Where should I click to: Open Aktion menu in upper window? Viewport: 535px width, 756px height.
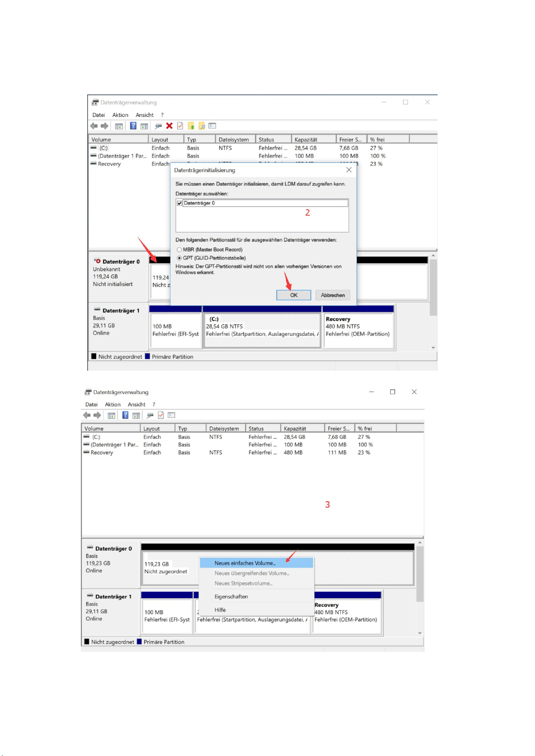click(x=120, y=115)
